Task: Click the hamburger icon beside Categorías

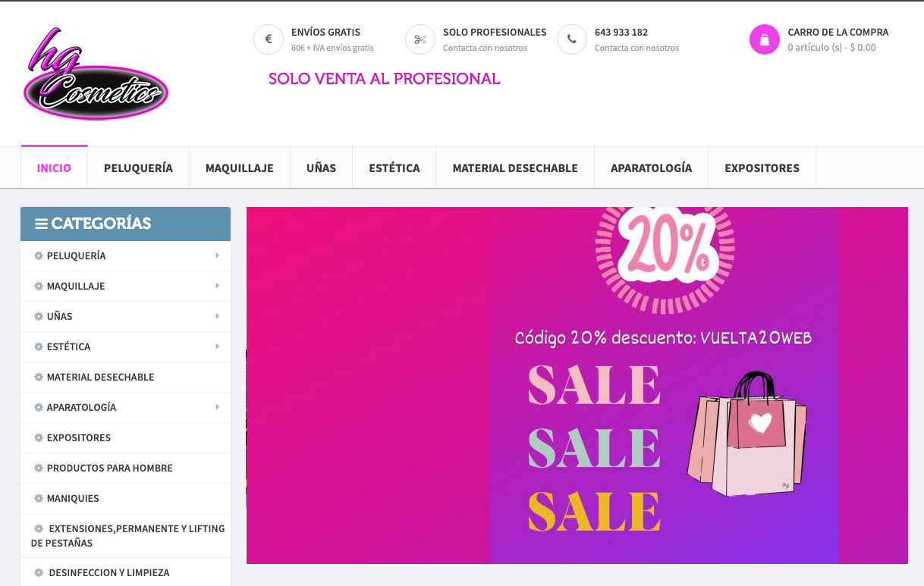Action: tap(42, 224)
